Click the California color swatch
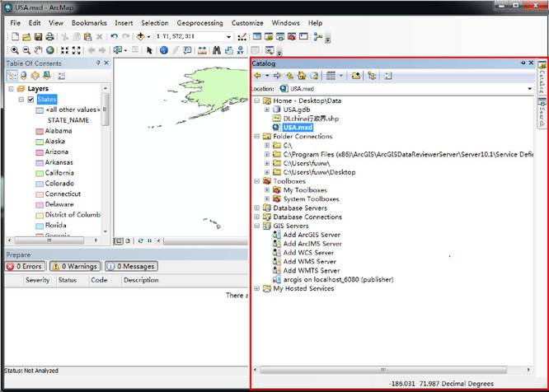Viewport: 549px width, 392px height. (x=40, y=174)
